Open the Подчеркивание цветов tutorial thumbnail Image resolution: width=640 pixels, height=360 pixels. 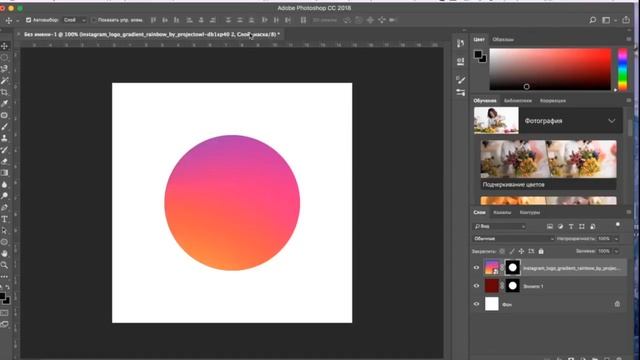pyautogui.click(x=548, y=159)
